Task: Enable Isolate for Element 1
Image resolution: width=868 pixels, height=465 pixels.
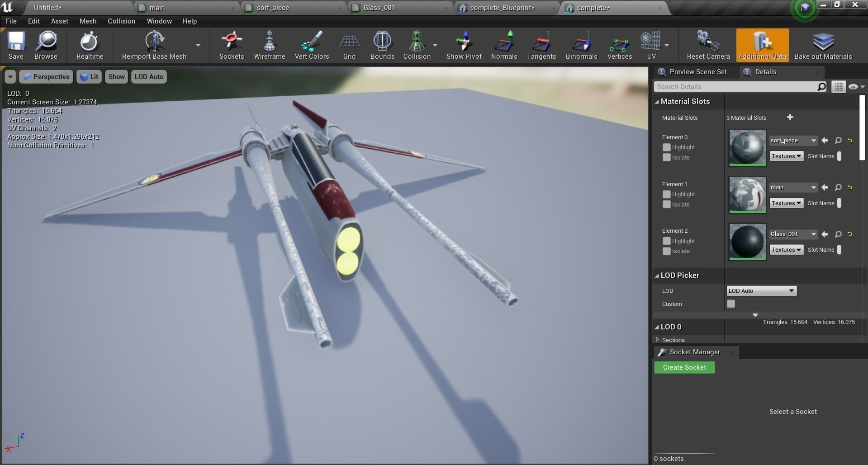Action: [666, 204]
